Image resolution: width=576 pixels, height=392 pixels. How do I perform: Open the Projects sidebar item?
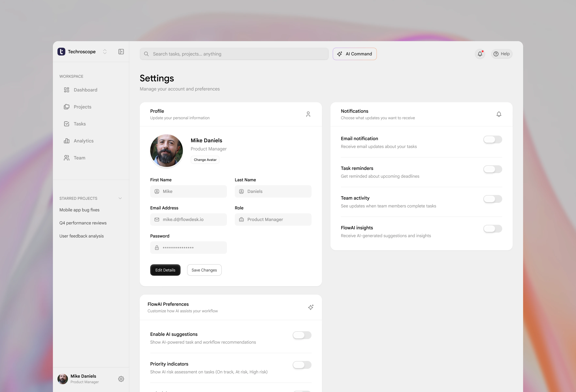(82, 107)
